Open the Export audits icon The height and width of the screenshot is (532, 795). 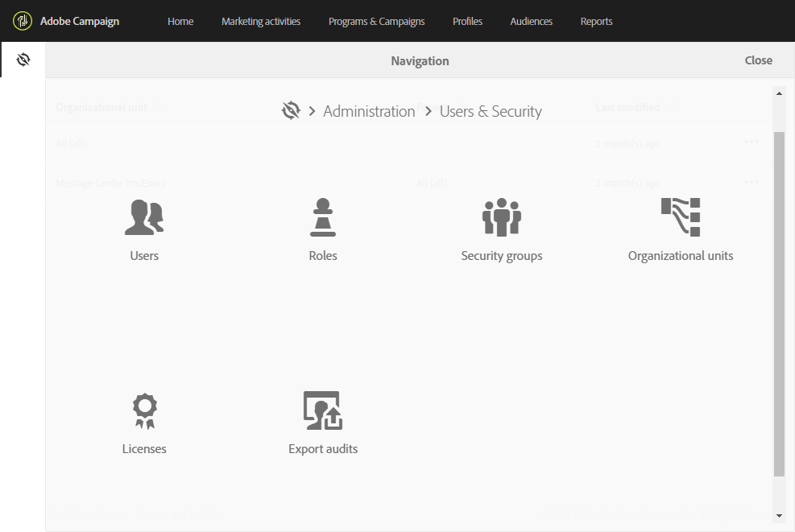click(323, 410)
